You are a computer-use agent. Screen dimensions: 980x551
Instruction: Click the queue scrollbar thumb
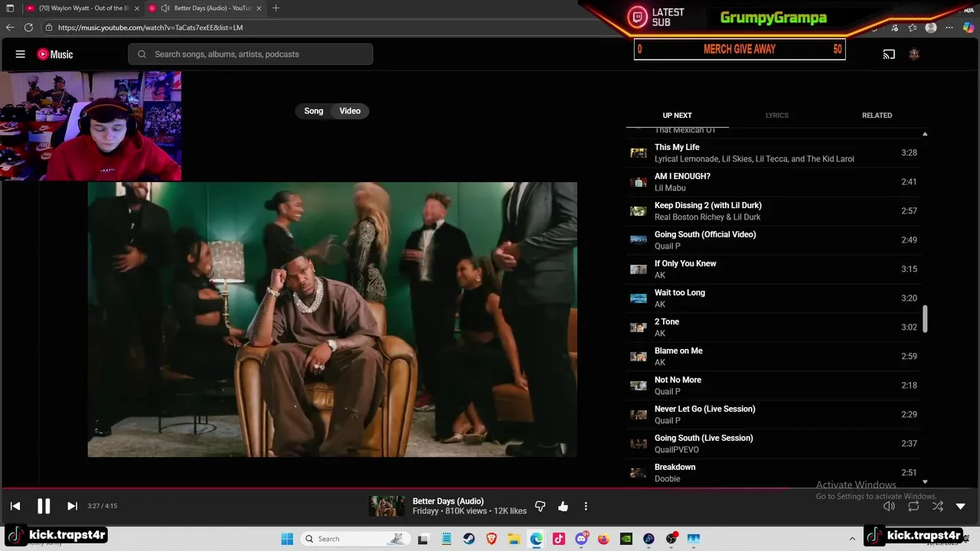pyautogui.click(x=925, y=319)
